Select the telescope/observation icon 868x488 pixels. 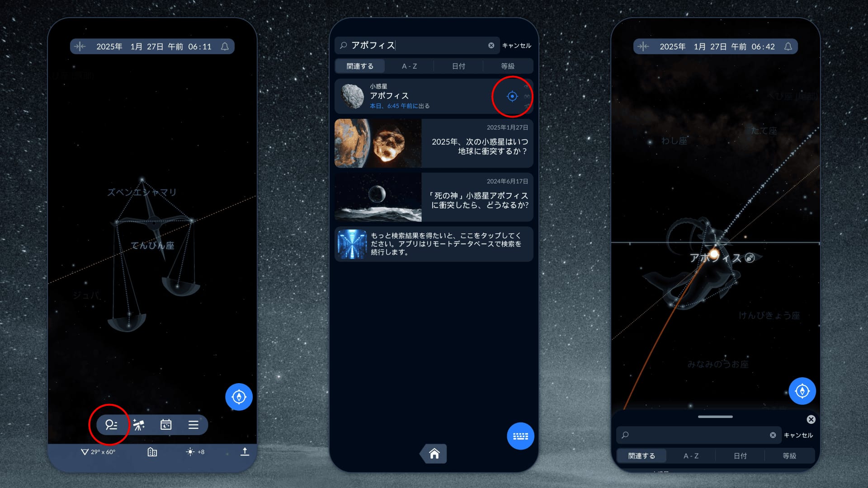[x=140, y=424]
